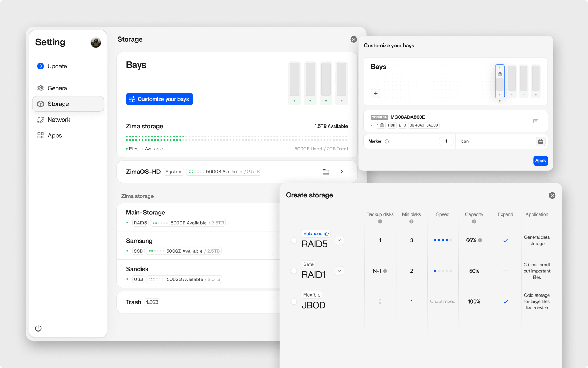Click the Flexible tag above JBOD
The height and width of the screenshot is (368, 588).
pyautogui.click(x=312, y=295)
